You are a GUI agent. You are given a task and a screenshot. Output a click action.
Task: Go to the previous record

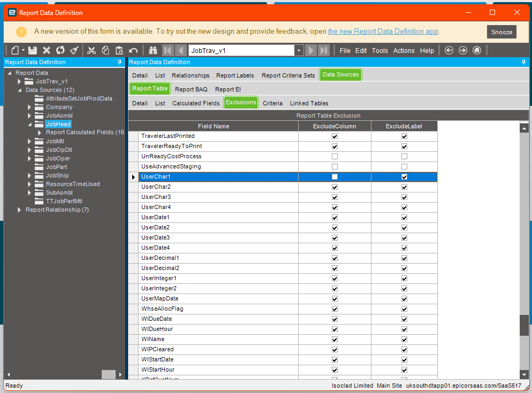click(x=180, y=50)
